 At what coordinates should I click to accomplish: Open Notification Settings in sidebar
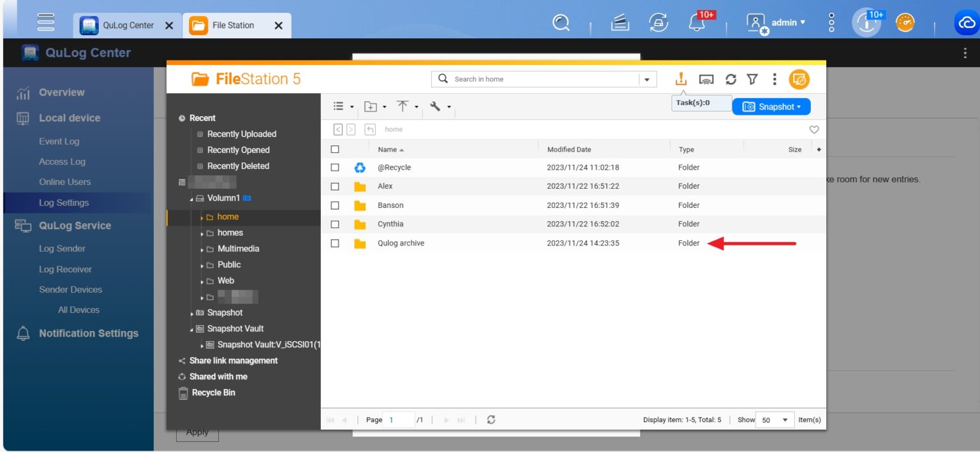(88, 333)
